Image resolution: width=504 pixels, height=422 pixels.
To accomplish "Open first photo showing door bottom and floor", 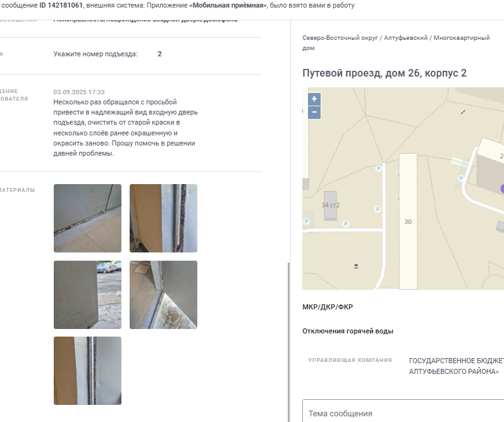I will point(87,218).
